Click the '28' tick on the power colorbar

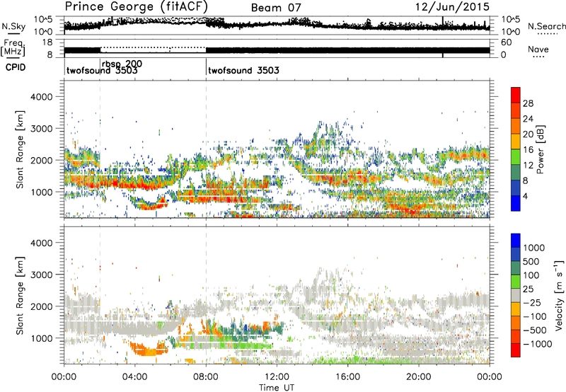click(528, 103)
